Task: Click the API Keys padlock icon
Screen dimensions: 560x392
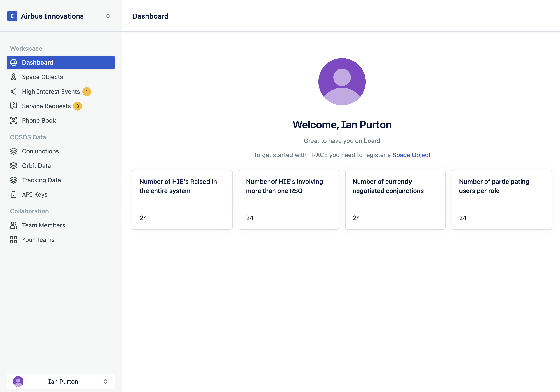Action: coord(14,194)
